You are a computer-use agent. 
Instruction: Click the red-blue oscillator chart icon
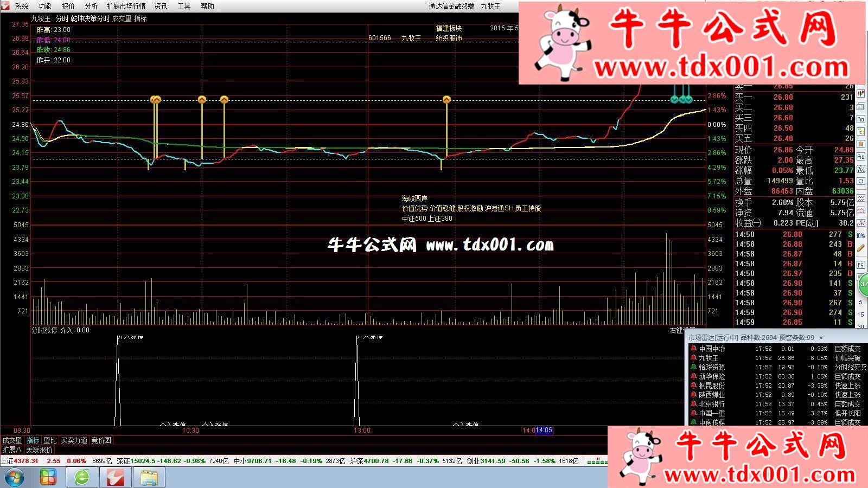point(861,223)
